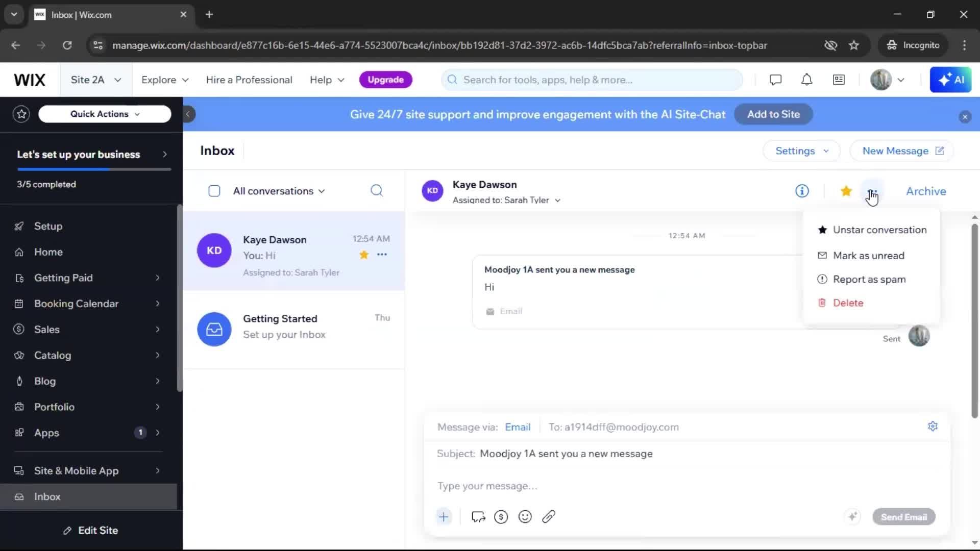Open the notifications bell

click(806, 80)
